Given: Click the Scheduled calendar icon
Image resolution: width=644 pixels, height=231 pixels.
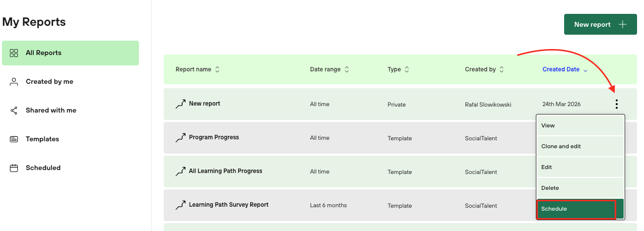Looking at the screenshot, I should [14, 168].
